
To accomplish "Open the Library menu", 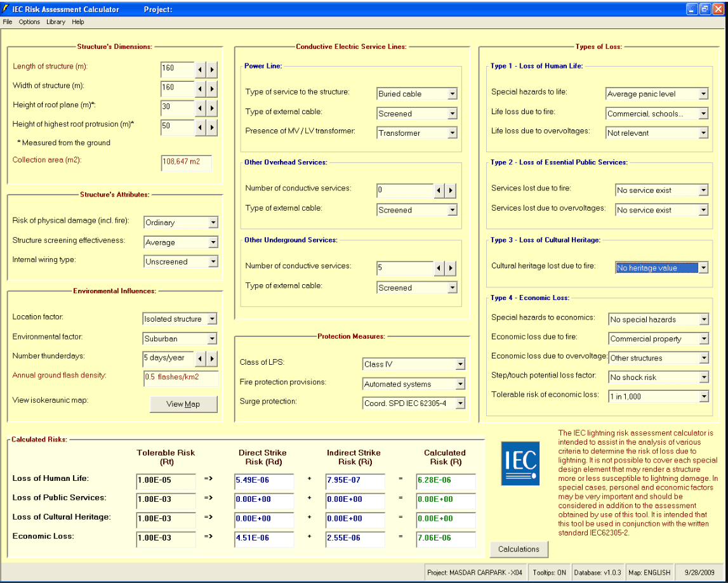I will (x=56, y=22).
